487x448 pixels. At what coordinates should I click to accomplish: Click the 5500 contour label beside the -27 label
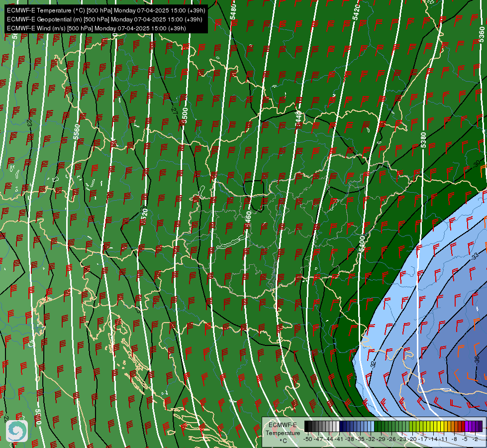185,116
